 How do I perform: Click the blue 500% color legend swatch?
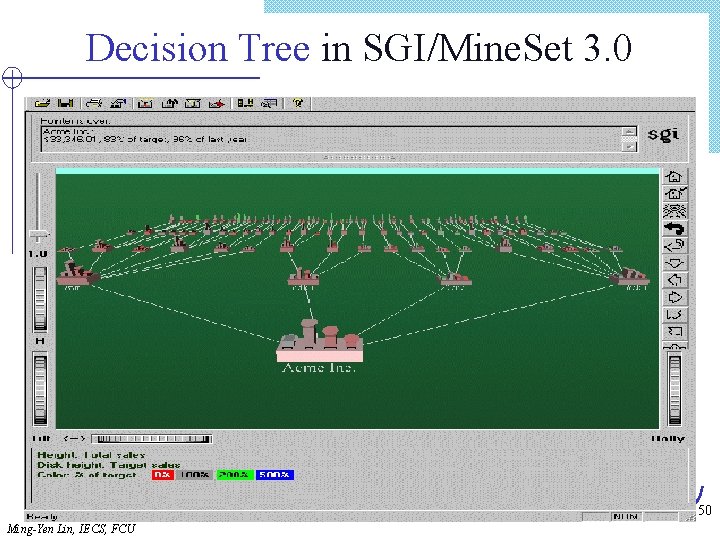pos(275,475)
